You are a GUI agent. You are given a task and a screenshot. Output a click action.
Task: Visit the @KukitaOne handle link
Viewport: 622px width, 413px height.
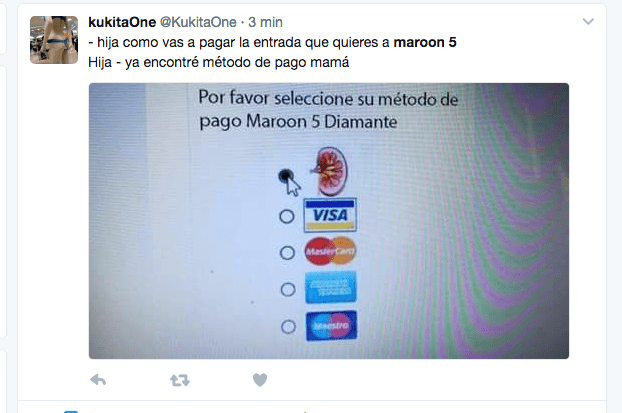198,22
